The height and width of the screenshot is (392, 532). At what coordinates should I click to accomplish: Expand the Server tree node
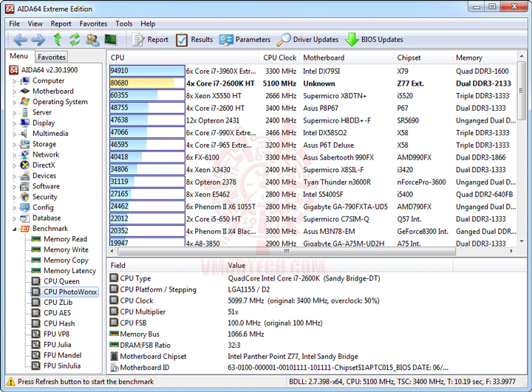tap(15, 113)
